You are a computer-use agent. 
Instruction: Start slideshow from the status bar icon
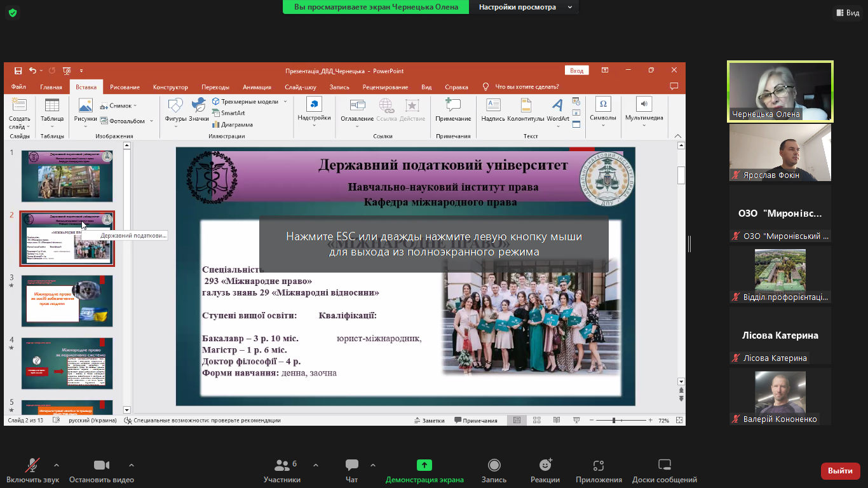tap(576, 420)
